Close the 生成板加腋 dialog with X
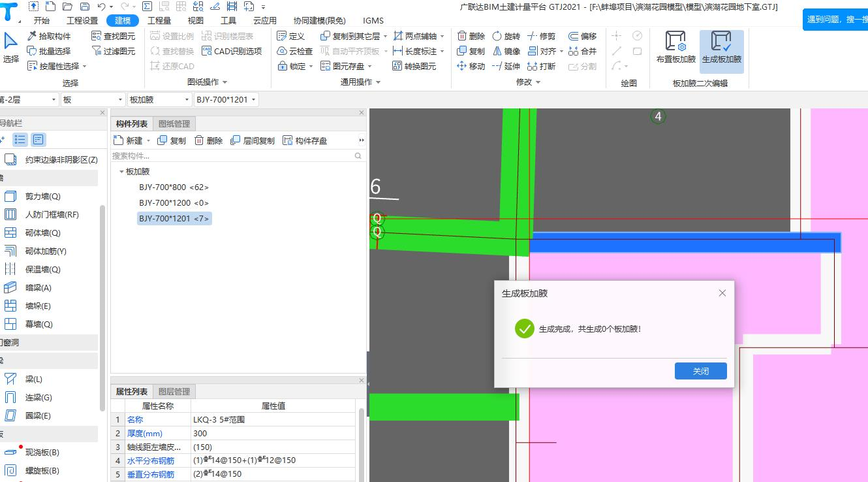 pos(722,293)
